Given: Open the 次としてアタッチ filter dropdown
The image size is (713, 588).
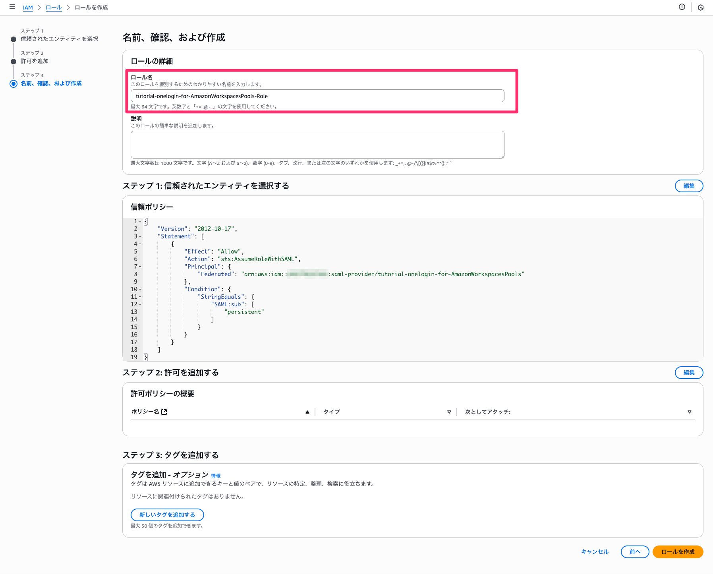Looking at the screenshot, I should point(689,412).
